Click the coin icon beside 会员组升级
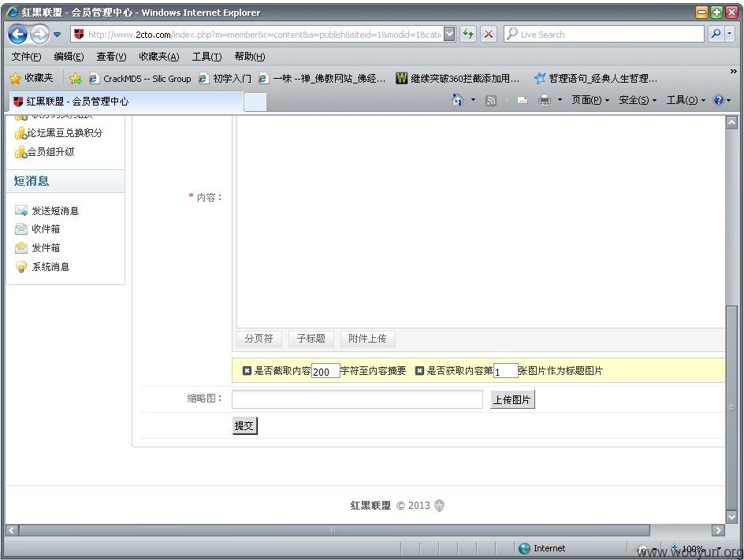744x560 pixels. [x=20, y=152]
